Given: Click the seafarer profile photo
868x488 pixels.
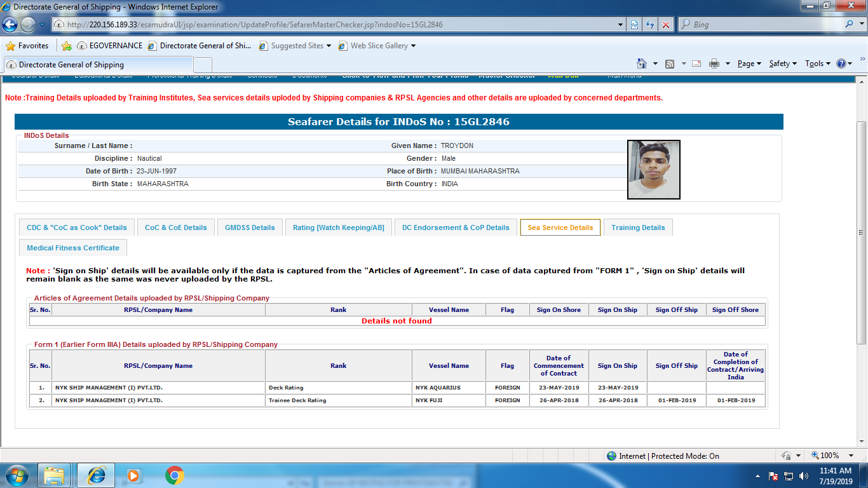Looking at the screenshot, I should (x=653, y=170).
